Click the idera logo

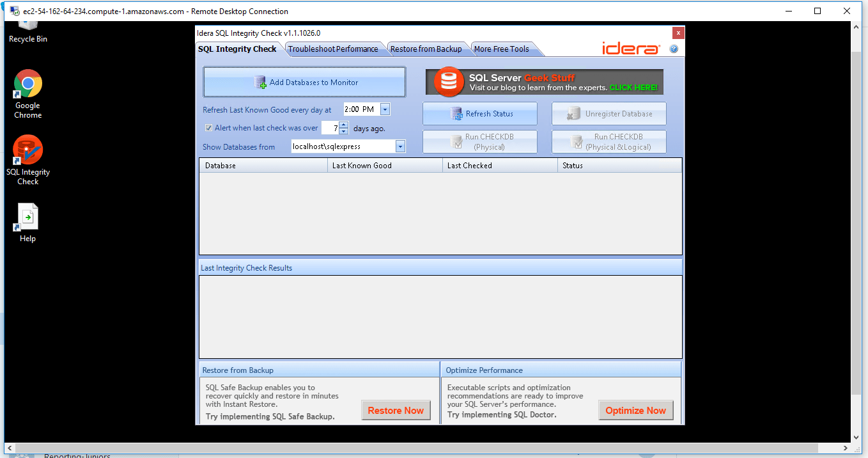pyautogui.click(x=631, y=47)
